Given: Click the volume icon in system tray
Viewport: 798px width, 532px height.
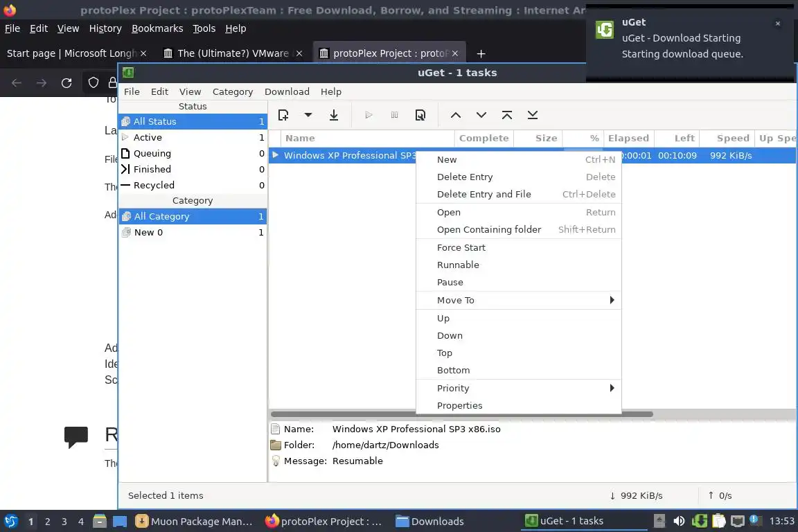Looking at the screenshot, I should (x=679, y=521).
